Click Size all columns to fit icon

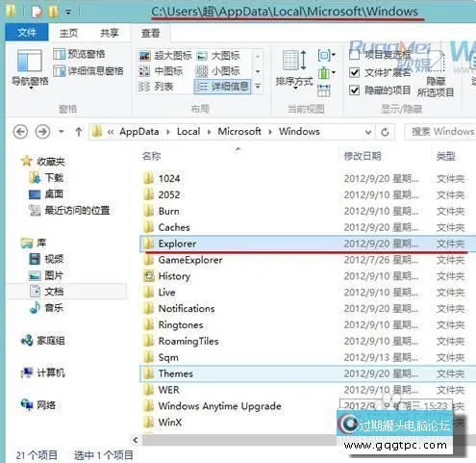324,90
